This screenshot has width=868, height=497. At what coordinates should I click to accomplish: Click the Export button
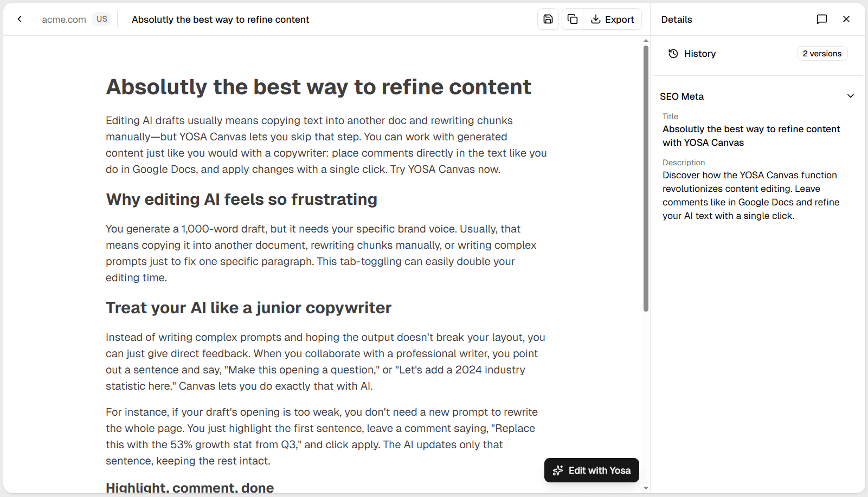coord(613,19)
